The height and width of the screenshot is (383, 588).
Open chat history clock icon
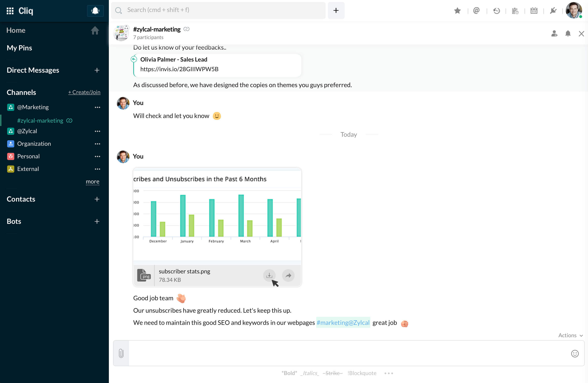point(496,11)
